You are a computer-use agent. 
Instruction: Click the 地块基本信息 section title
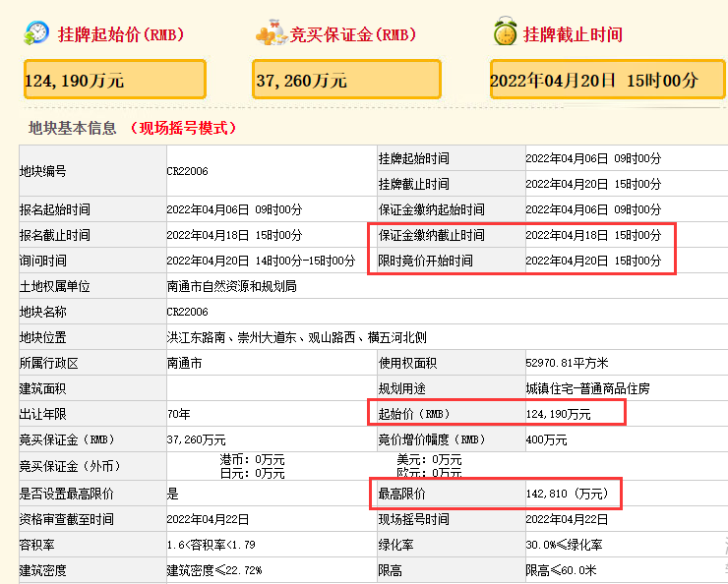[73, 128]
